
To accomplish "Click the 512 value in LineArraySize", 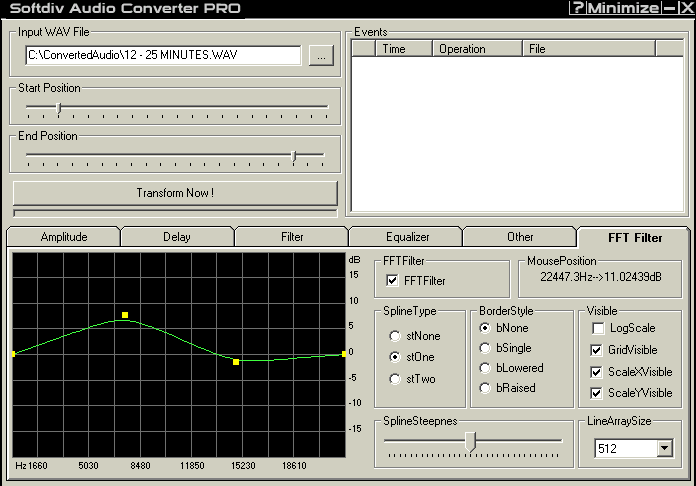I will tap(607, 449).
